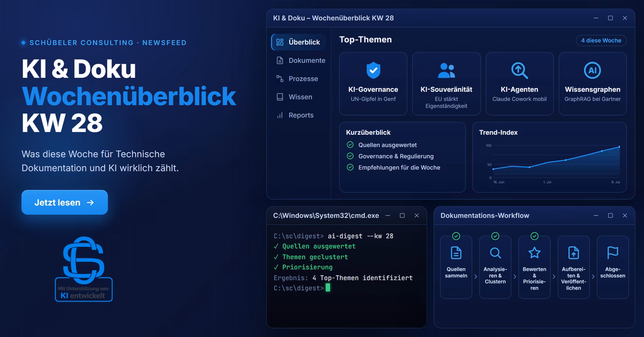Minimize the Dokumentations-Workflow window

point(596,216)
